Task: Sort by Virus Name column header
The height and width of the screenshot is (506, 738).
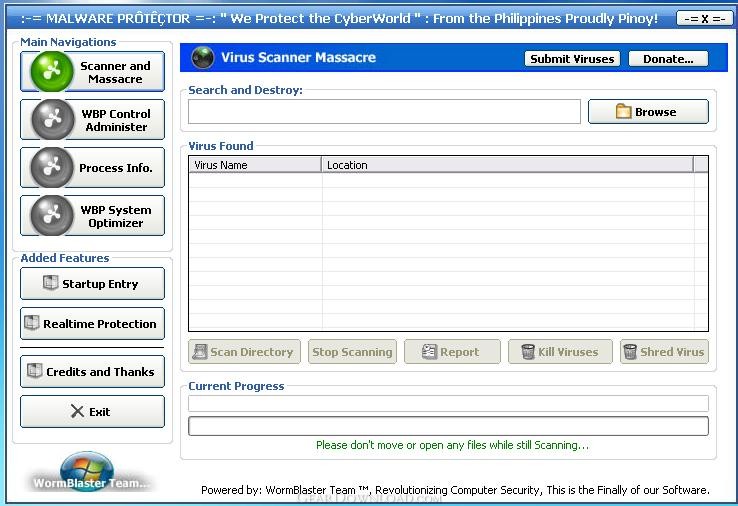Action: tap(255, 165)
